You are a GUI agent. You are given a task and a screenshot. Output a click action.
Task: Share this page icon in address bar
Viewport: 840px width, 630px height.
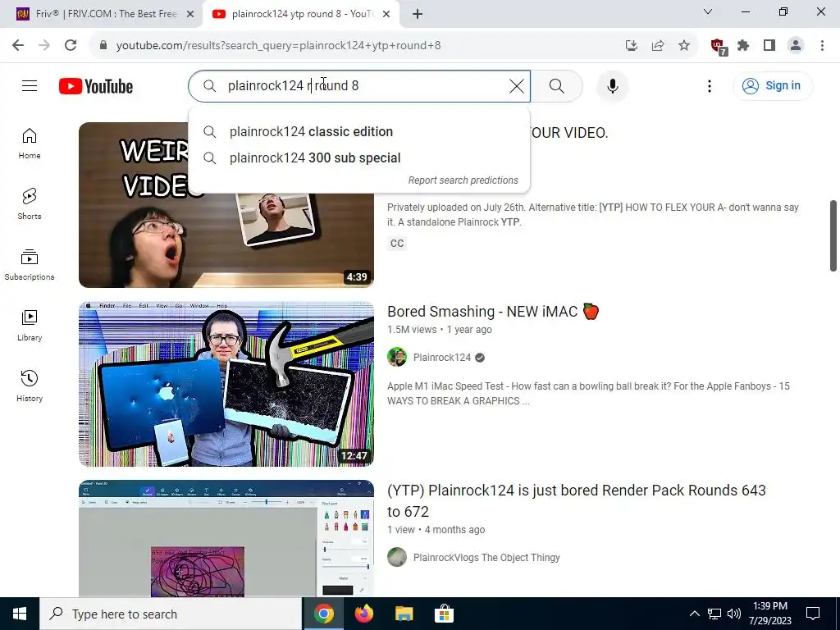click(658, 46)
